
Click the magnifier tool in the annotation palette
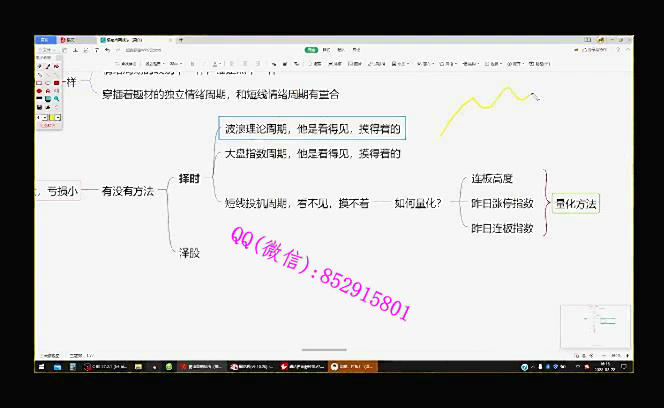pyautogui.click(x=57, y=99)
